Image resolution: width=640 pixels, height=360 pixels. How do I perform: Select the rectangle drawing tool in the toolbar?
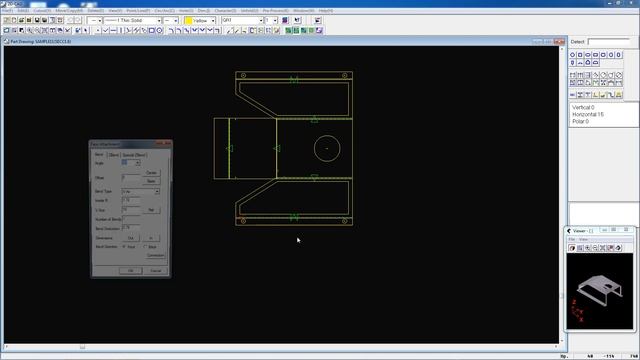pos(151,31)
